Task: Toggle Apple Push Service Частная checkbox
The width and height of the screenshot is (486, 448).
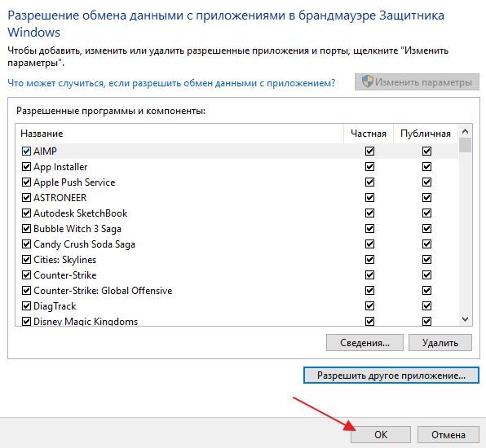Action: tap(369, 182)
